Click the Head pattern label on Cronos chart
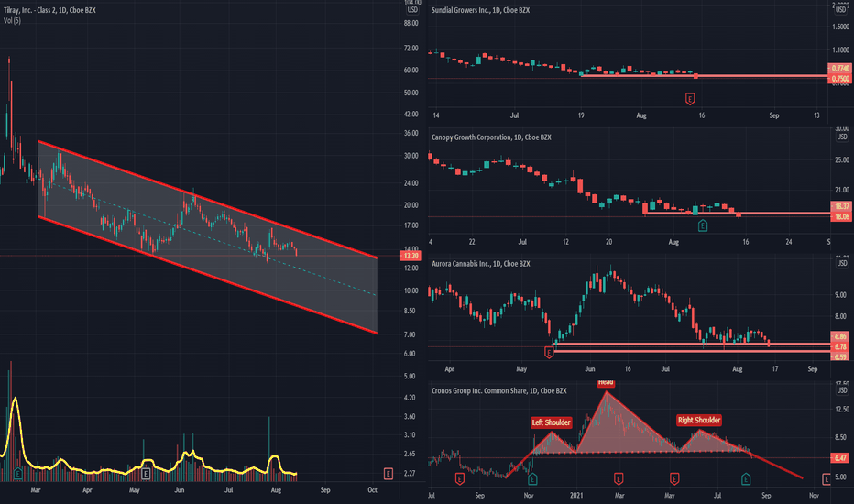Screen dimensions: 854x504 (606, 382)
